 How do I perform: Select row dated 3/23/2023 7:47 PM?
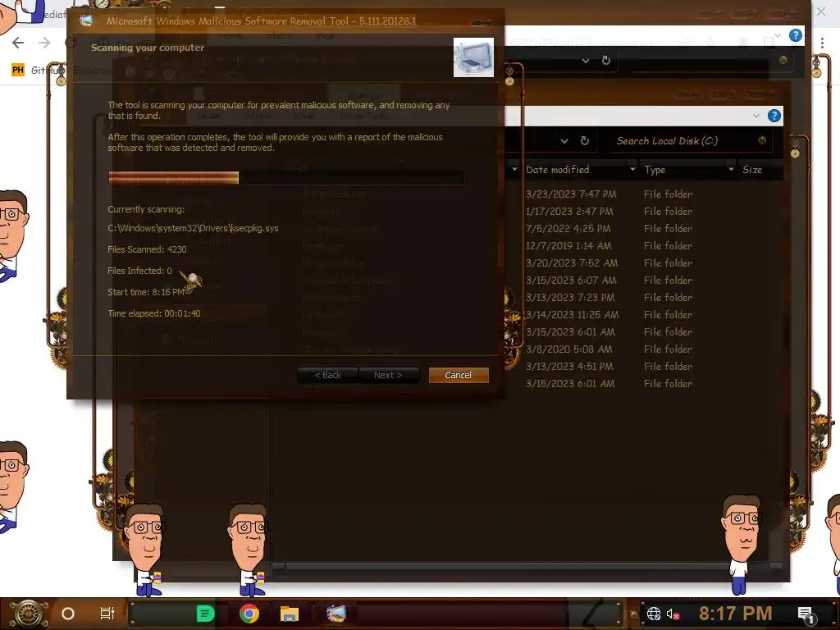571,194
